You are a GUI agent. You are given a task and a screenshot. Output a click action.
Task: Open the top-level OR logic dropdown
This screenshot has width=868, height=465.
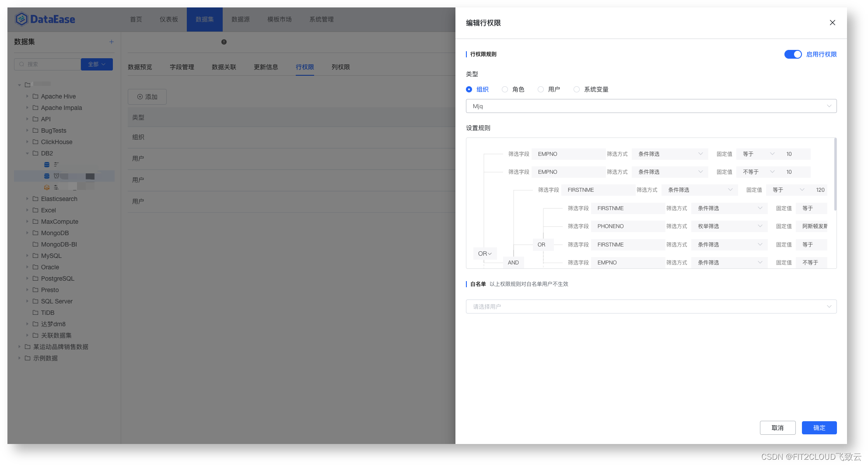point(485,254)
